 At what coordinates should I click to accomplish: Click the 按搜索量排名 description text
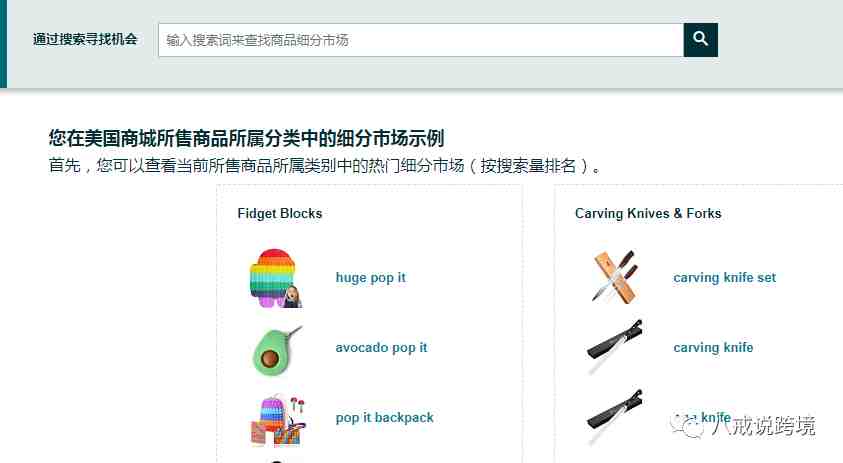[528, 166]
